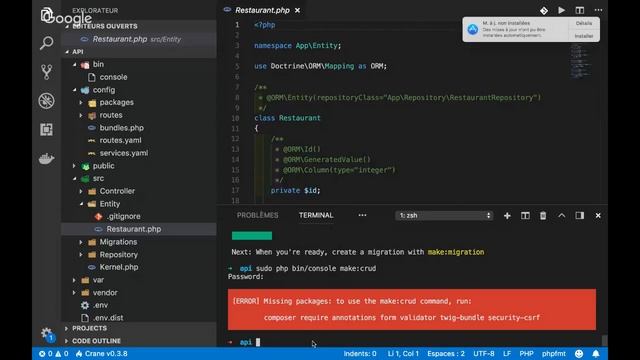The image size is (640, 360).
Task: Open the .env.dist file
Action: [x=108, y=318]
